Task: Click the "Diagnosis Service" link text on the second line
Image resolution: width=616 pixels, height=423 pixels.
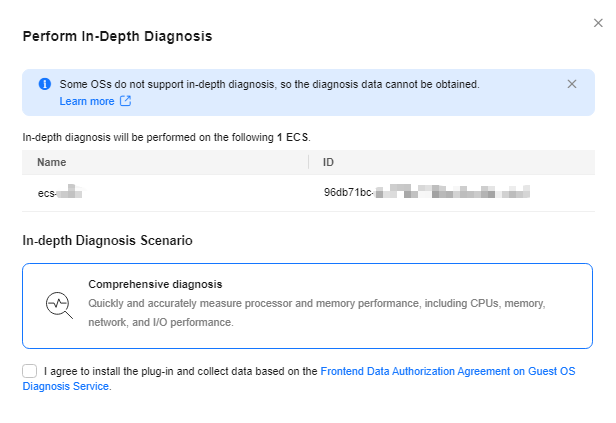Action: pos(66,386)
